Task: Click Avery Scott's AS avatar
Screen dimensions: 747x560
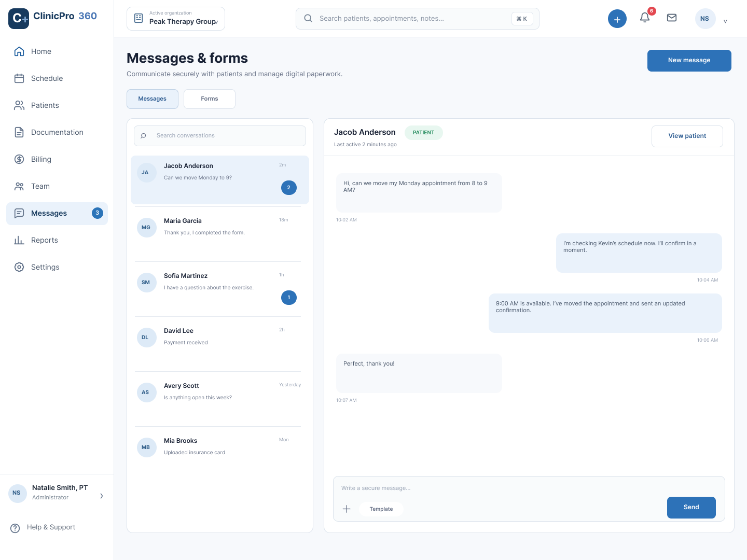Action: pos(147,393)
